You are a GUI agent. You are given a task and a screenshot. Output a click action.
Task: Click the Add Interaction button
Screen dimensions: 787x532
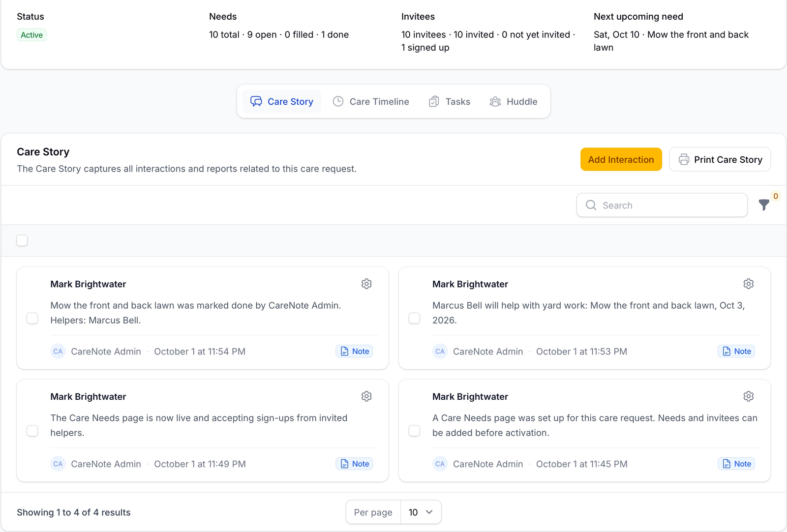pos(621,159)
